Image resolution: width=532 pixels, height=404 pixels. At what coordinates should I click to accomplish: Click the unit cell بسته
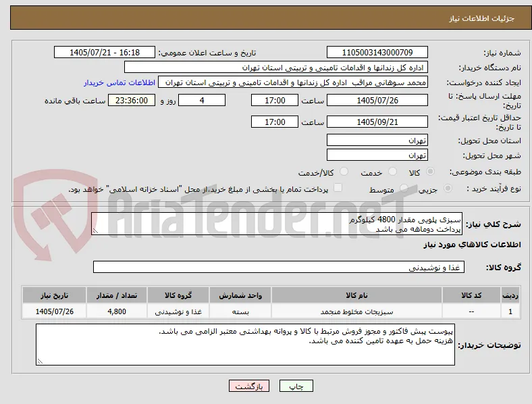pos(240,311)
